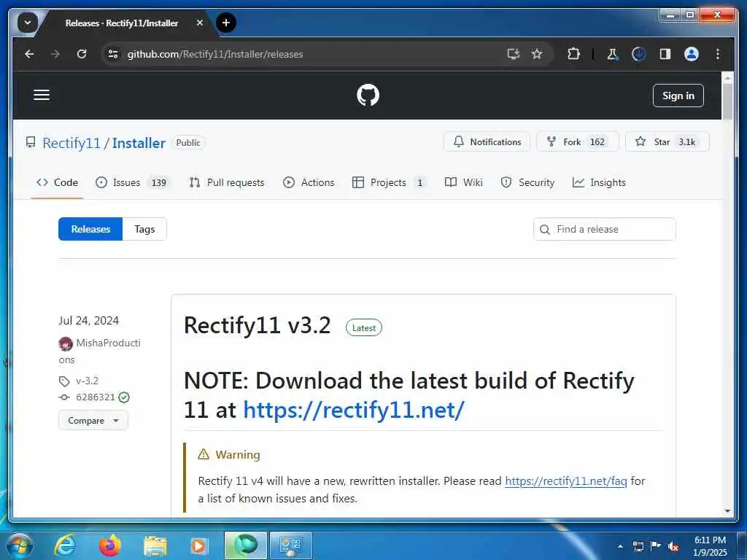Open the browser extensions puzzle icon
The image size is (747, 560).
(573, 54)
